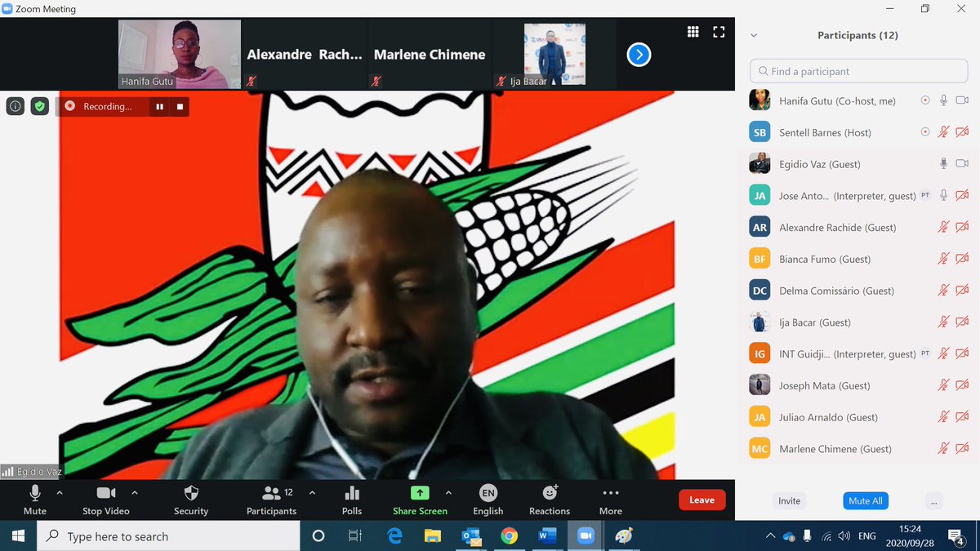
Task: Open arrow menu next to Participants
Action: coord(312,493)
